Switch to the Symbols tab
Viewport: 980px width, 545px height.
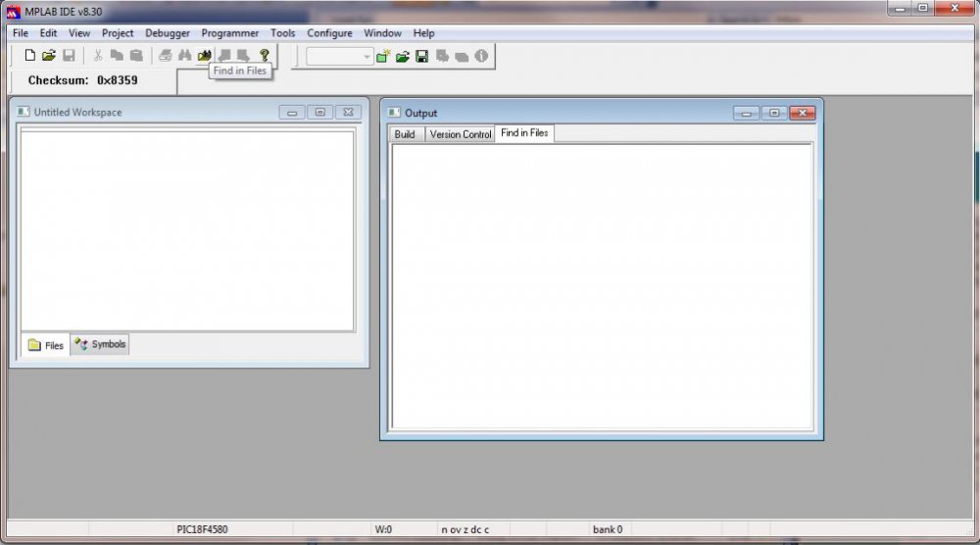(x=100, y=344)
